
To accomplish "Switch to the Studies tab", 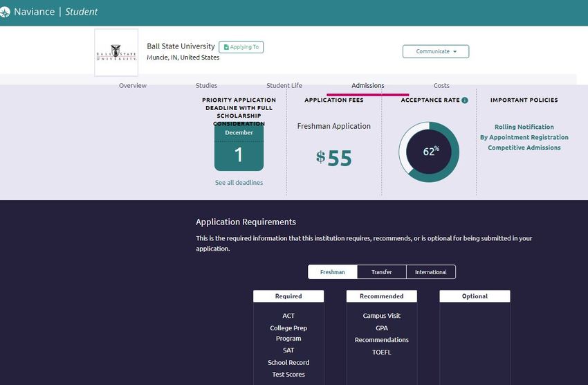I will 206,86.
